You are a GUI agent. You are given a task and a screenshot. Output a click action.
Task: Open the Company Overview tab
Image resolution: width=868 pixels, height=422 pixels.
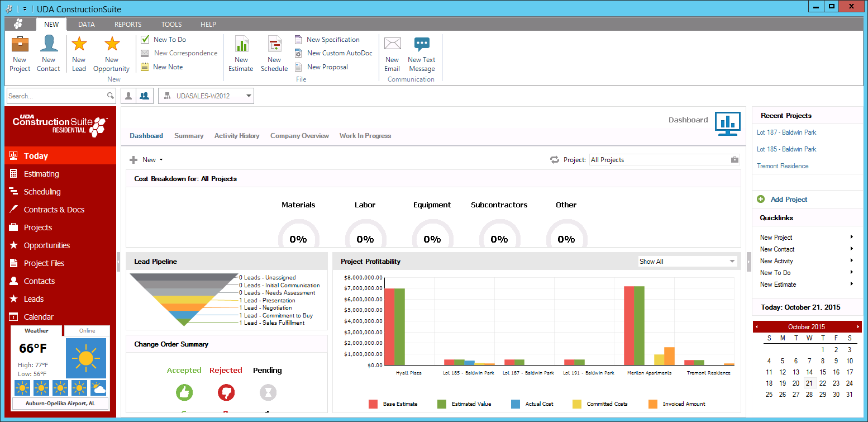299,136
